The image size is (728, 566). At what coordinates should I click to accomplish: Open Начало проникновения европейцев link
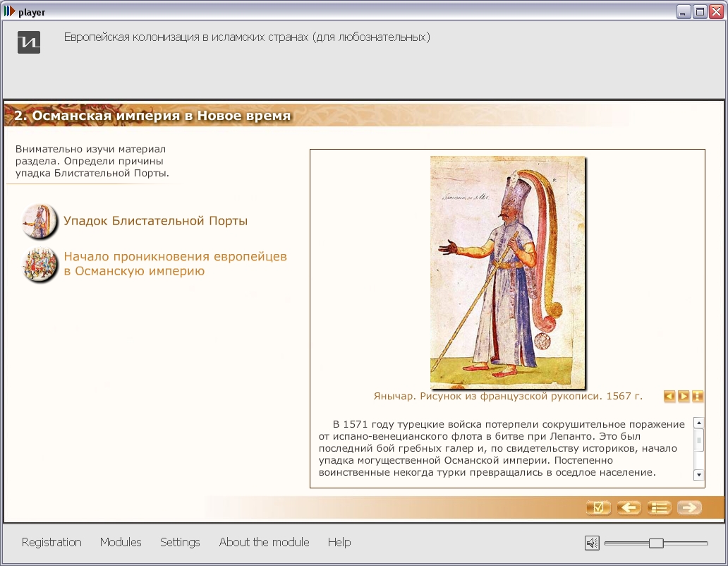175,264
